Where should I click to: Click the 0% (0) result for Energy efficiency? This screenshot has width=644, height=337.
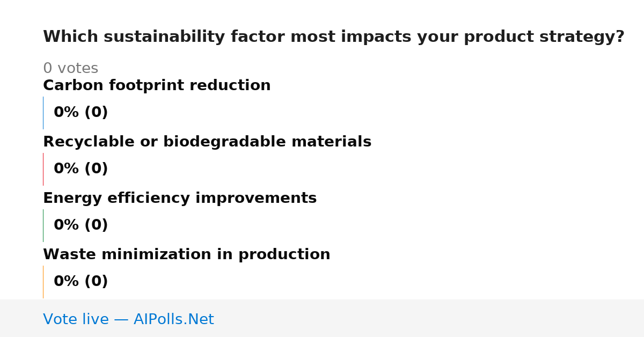click(x=81, y=225)
